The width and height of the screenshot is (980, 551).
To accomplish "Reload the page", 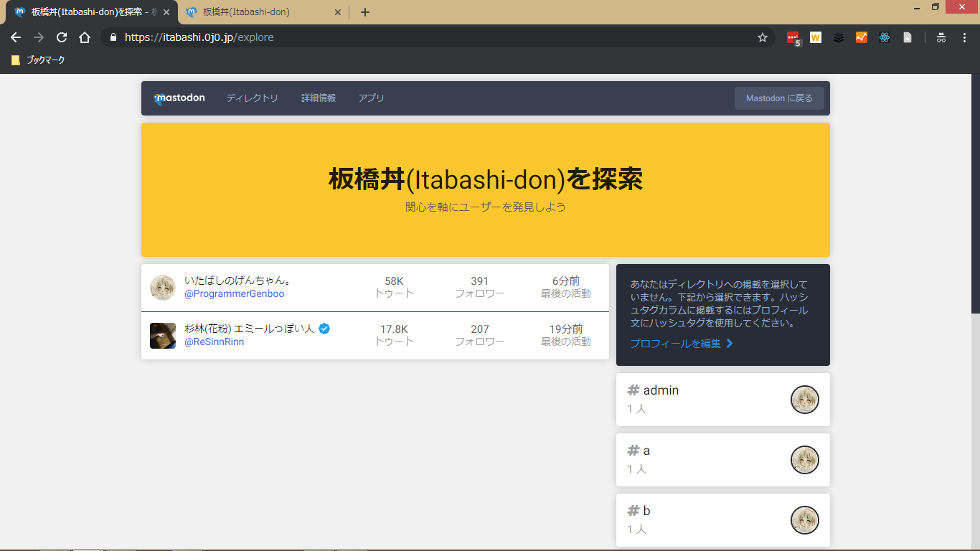I will click(62, 37).
